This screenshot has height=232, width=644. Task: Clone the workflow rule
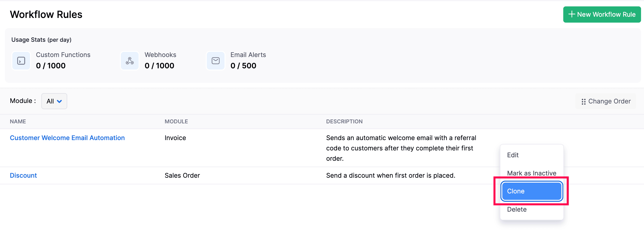[x=531, y=191]
